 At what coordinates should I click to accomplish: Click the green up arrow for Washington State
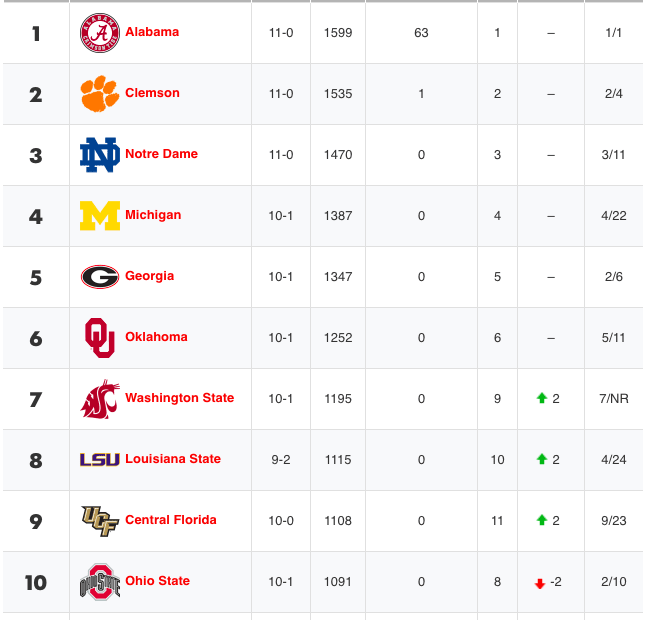[542, 398]
